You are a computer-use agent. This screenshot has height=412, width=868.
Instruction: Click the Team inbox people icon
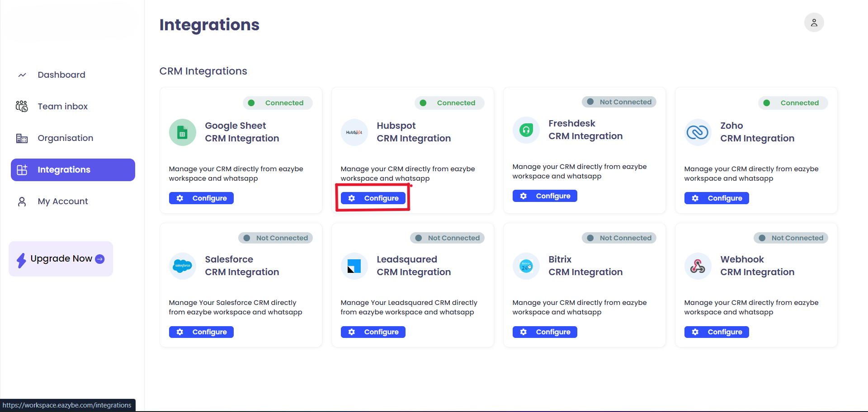coord(22,106)
